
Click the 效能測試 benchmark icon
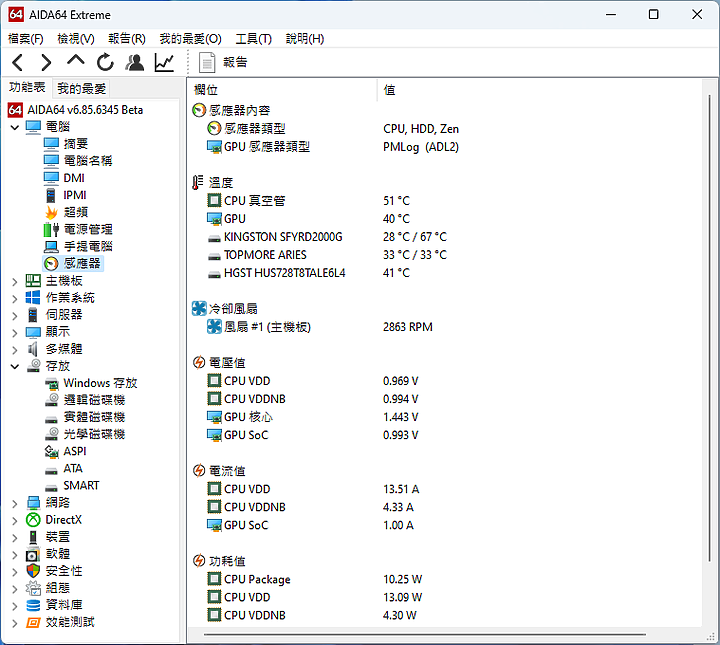(x=33, y=623)
